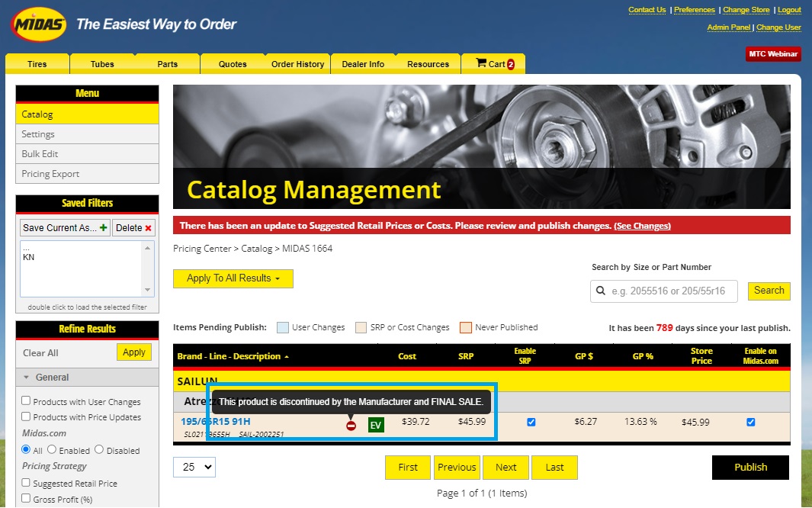Collapse the General filter section
Image resolution: width=812 pixels, height=508 pixels.
tap(87, 378)
